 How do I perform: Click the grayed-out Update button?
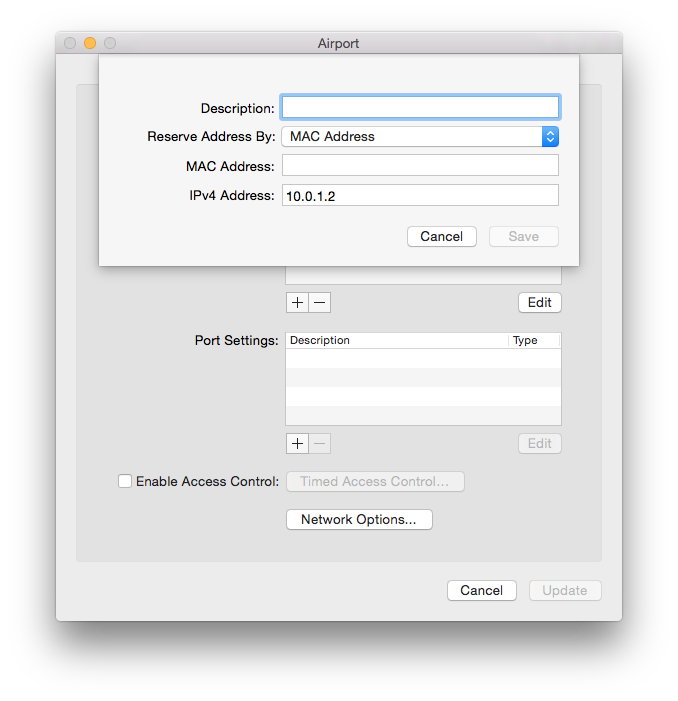click(x=565, y=591)
